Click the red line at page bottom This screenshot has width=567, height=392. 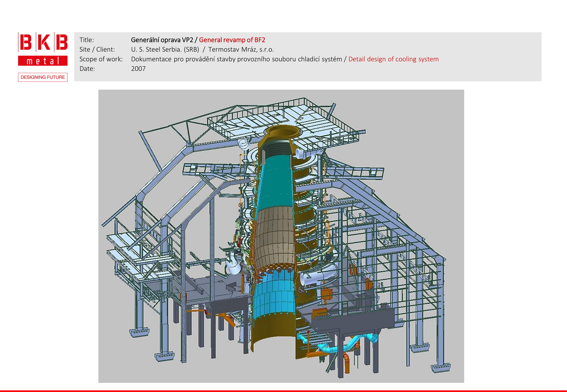click(283, 391)
